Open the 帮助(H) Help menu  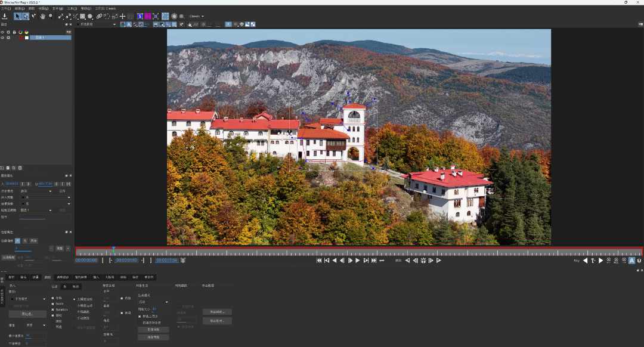86,8
